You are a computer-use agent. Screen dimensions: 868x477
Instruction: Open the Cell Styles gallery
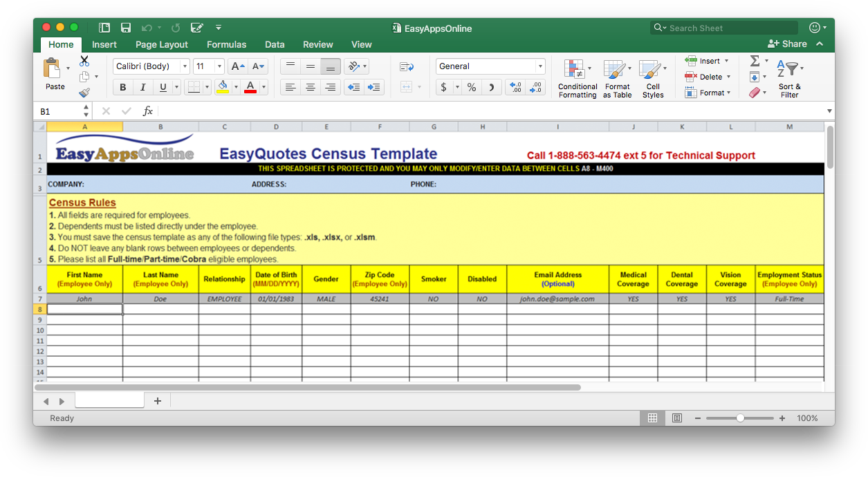[x=652, y=78]
